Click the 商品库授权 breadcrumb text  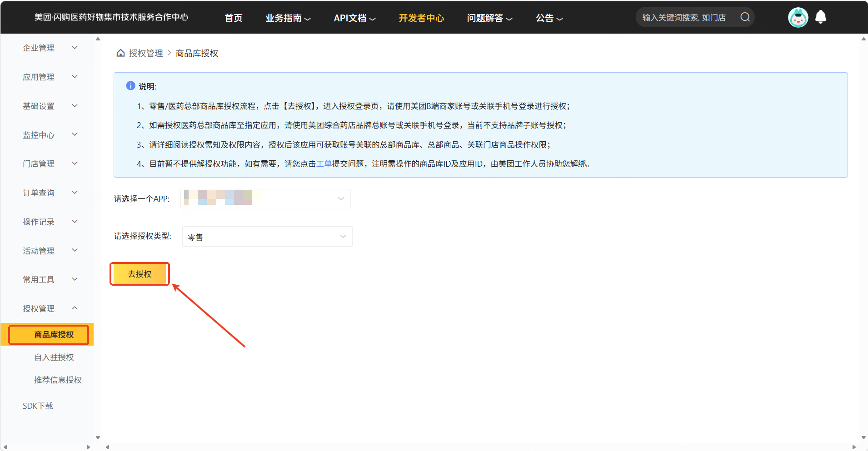197,53
